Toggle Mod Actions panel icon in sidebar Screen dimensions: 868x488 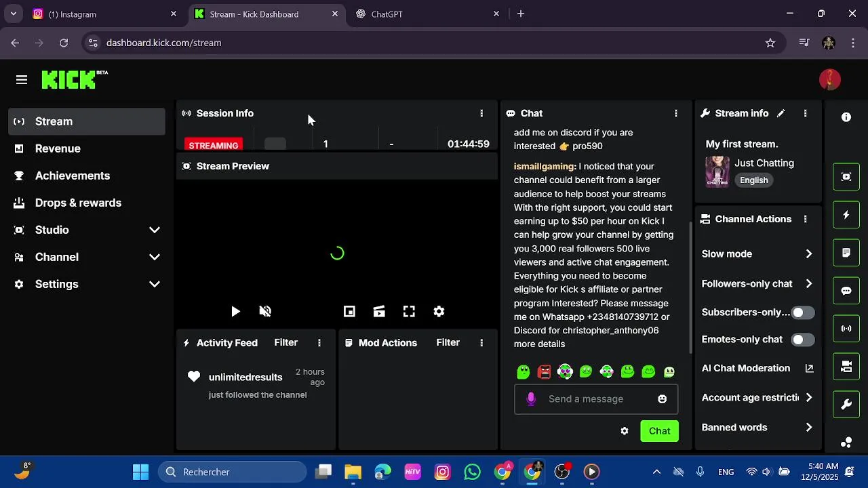[846, 253]
